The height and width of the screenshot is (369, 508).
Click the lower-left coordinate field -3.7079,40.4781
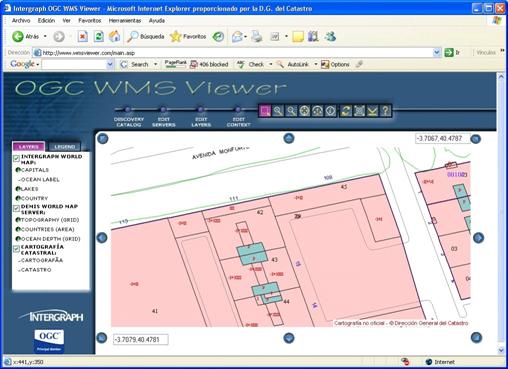point(141,340)
